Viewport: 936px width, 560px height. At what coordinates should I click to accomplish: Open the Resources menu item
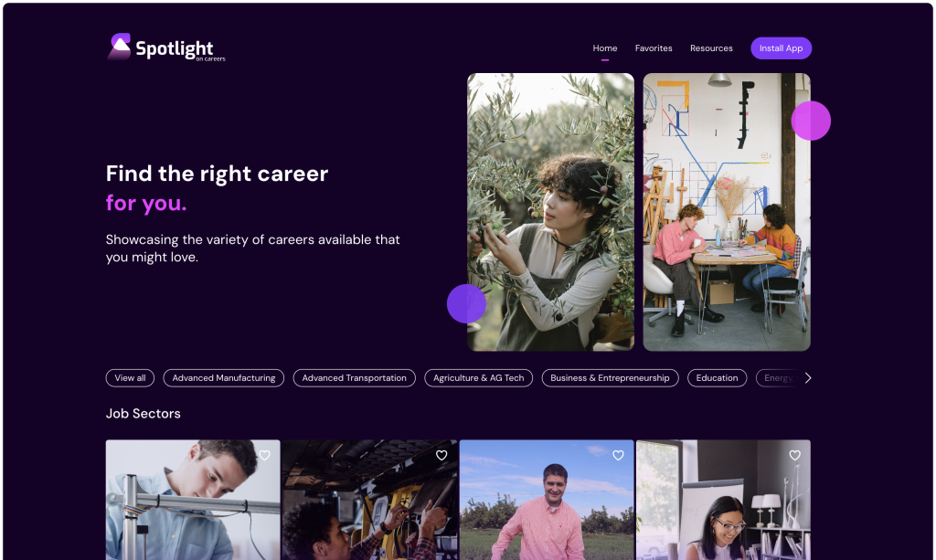tap(711, 48)
